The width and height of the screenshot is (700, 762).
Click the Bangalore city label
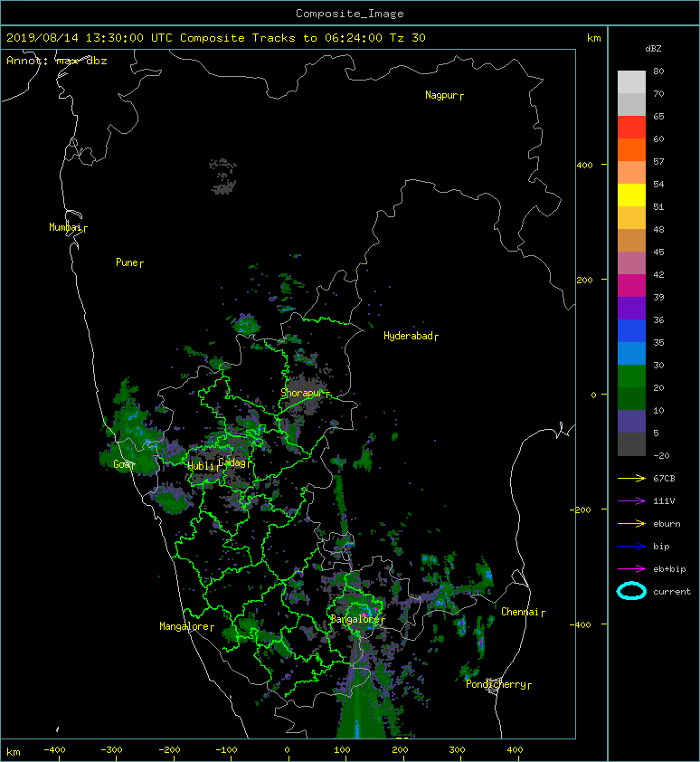pos(355,619)
